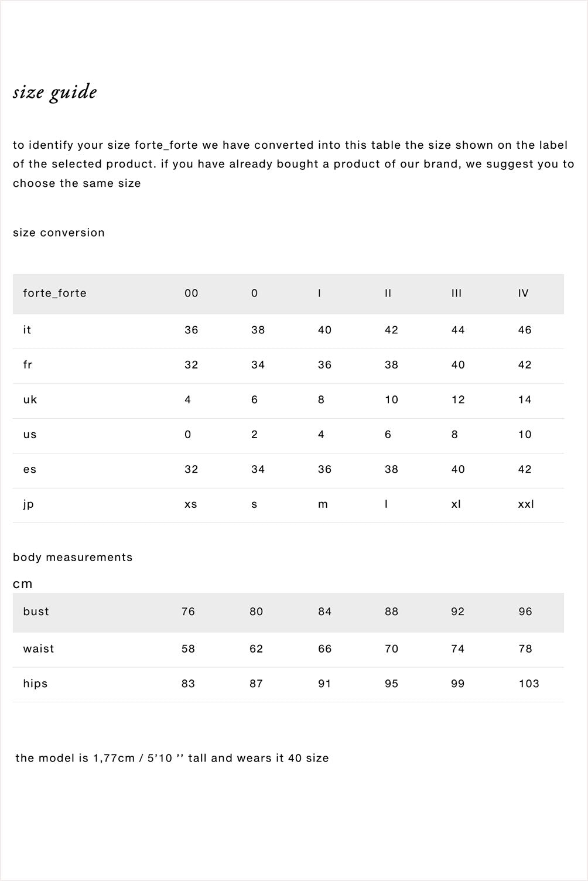Click the 'size conversion' section label

[x=59, y=233]
